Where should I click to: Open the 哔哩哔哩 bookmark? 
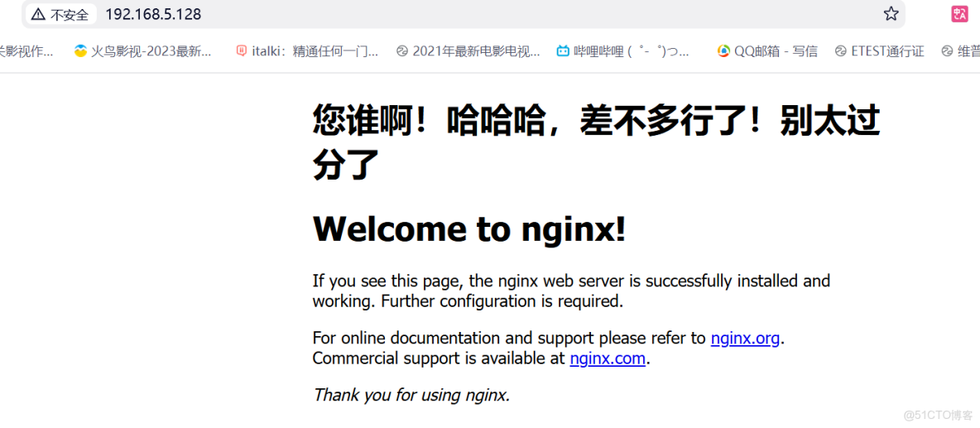pos(623,51)
